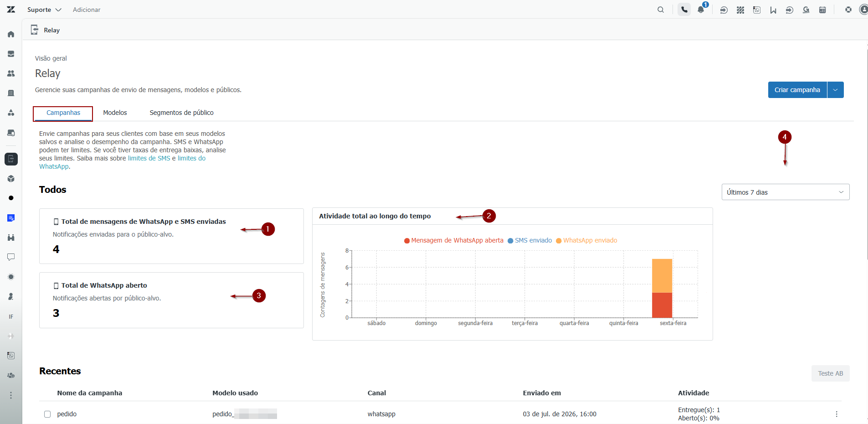Image resolution: width=868 pixels, height=424 pixels.
Task: Click the Criar campanha button
Action: tap(797, 90)
